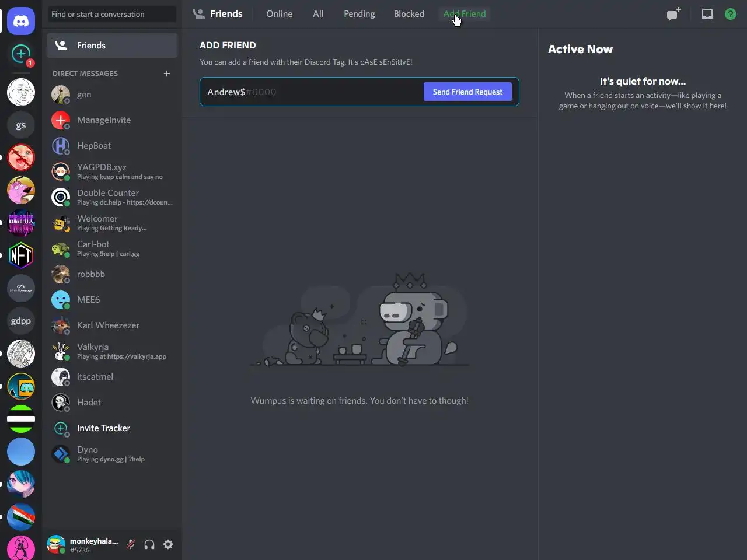Click Find or start a conversation box

112,14
